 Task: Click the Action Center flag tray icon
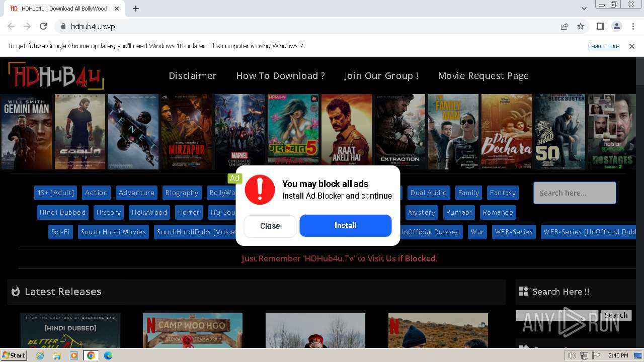[x=597, y=355]
